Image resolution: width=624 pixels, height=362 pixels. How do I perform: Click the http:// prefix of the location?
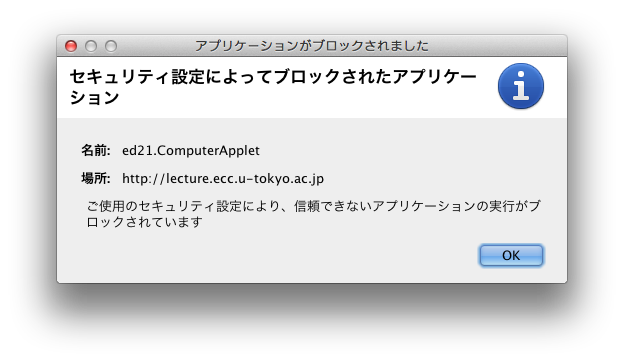144,178
